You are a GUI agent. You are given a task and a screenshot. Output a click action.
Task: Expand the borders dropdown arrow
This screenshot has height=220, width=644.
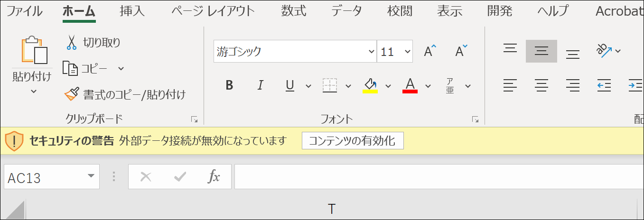[348, 86]
